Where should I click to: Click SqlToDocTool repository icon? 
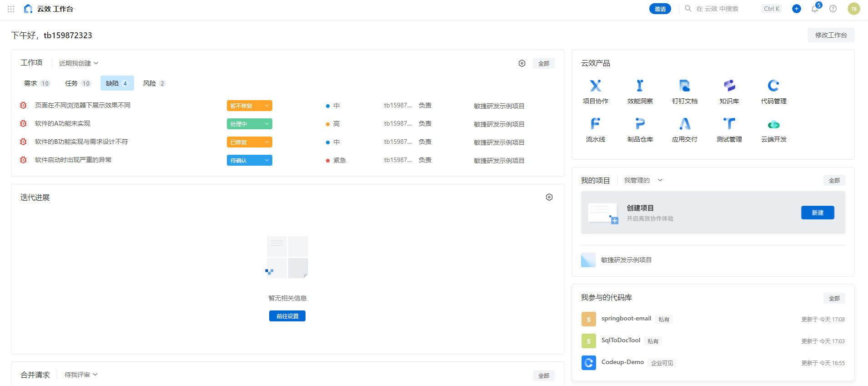(588, 341)
